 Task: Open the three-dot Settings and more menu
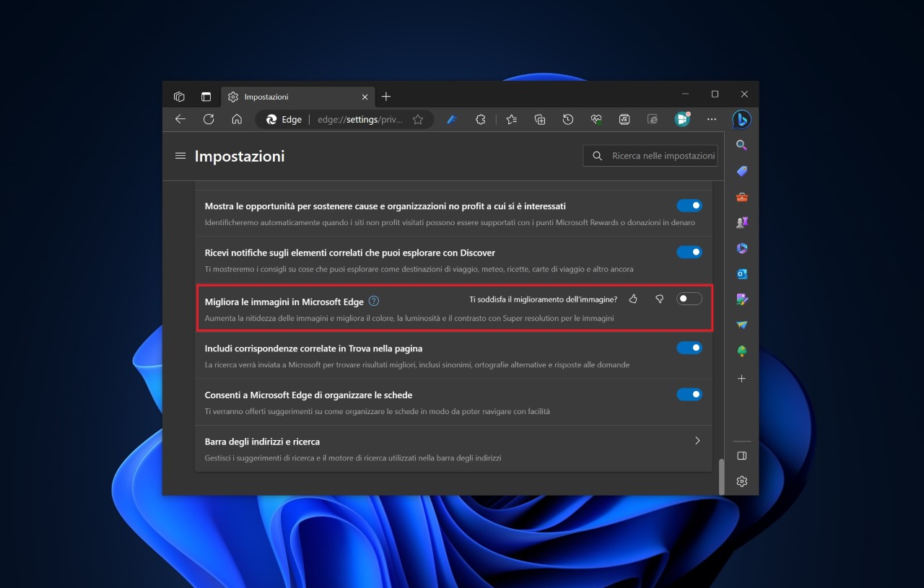point(712,120)
